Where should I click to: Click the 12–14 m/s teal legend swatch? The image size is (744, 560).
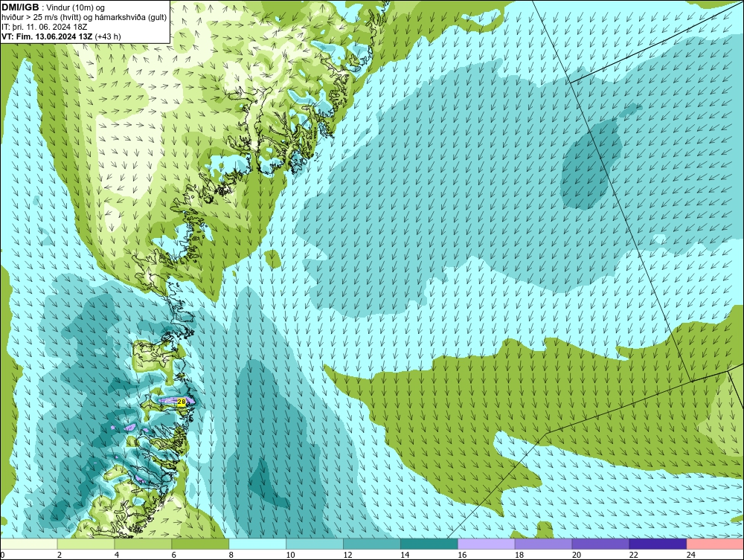pos(371,544)
